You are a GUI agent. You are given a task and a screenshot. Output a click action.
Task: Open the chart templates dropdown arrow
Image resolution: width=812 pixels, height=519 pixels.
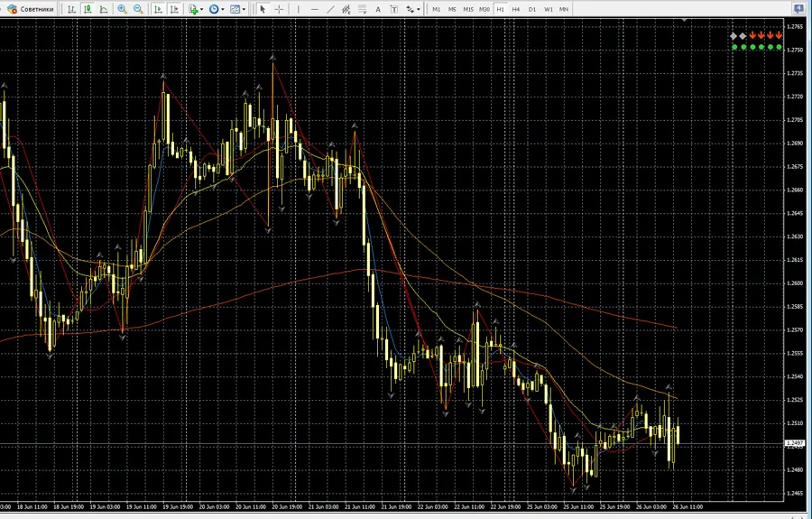point(244,9)
